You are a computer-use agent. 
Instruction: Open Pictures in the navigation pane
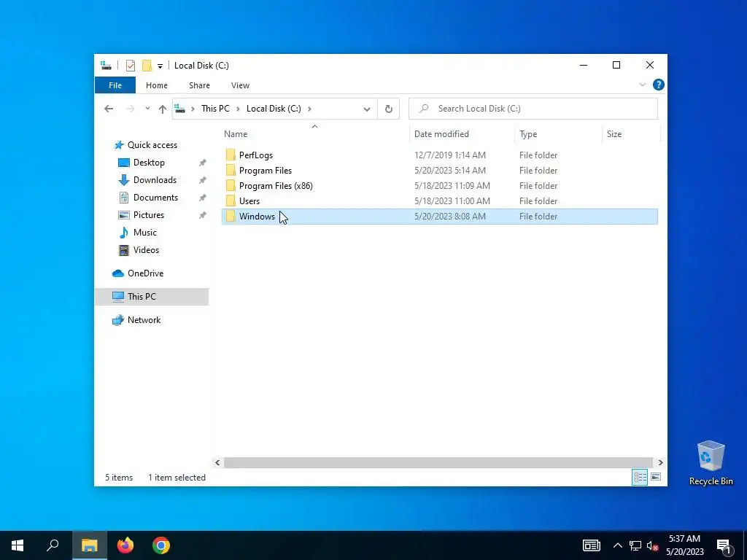tap(149, 215)
